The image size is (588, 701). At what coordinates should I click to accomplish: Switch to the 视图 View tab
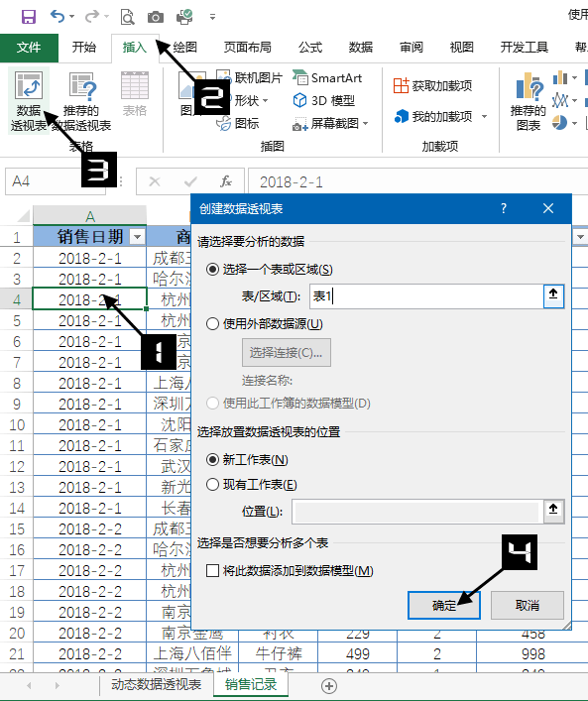click(461, 48)
